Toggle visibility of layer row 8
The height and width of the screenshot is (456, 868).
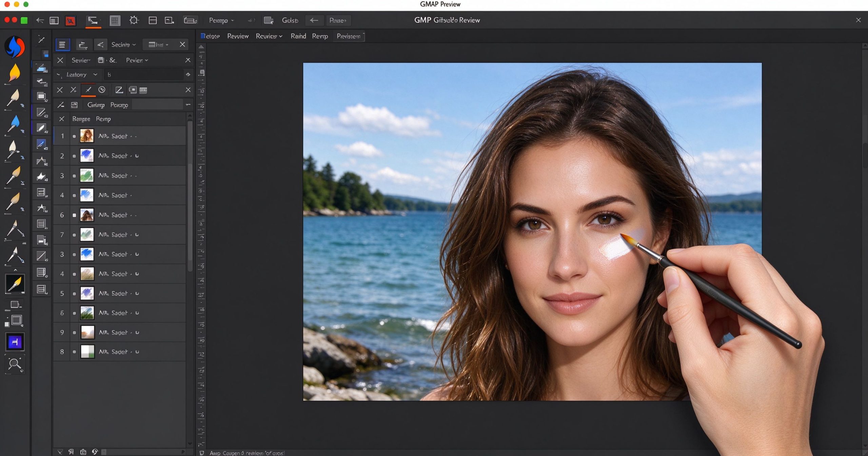(x=74, y=352)
